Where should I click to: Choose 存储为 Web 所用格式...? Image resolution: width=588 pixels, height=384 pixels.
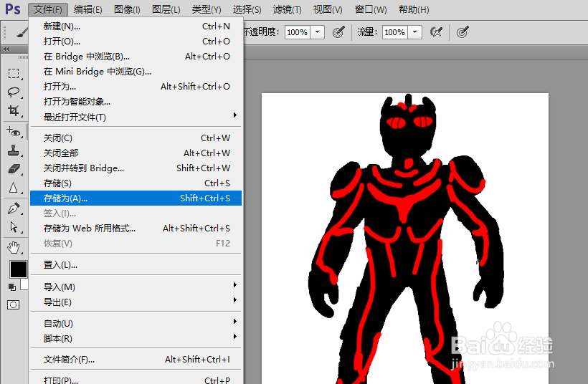[136, 228]
